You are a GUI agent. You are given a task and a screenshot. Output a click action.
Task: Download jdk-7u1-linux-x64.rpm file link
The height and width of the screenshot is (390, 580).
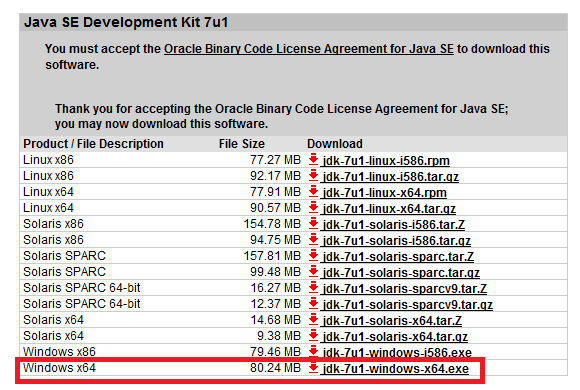(384, 193)
